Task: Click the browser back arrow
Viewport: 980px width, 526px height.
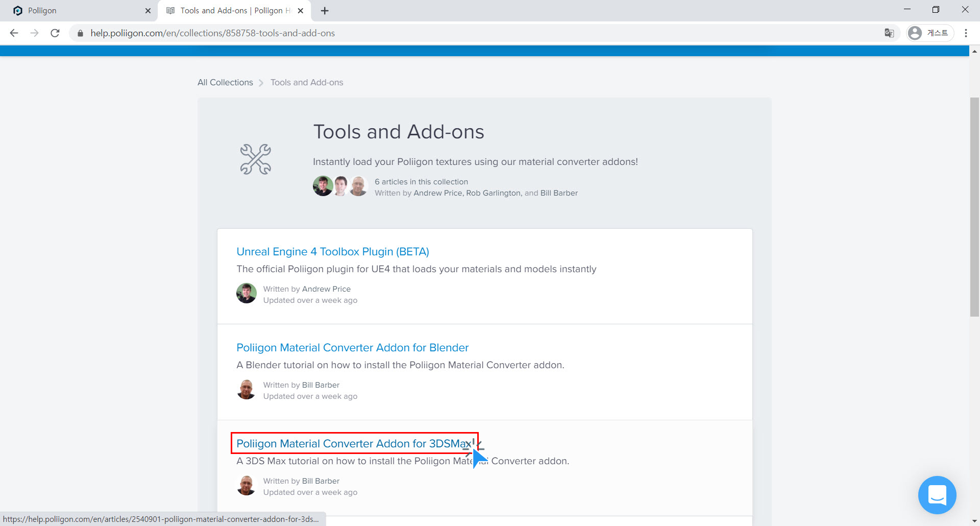Action: click(x=14, y=33)
